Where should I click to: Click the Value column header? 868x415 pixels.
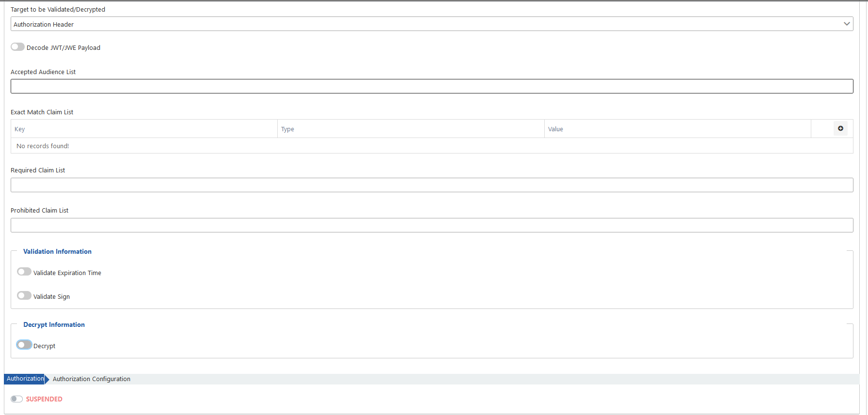click(x=678, y=129)
